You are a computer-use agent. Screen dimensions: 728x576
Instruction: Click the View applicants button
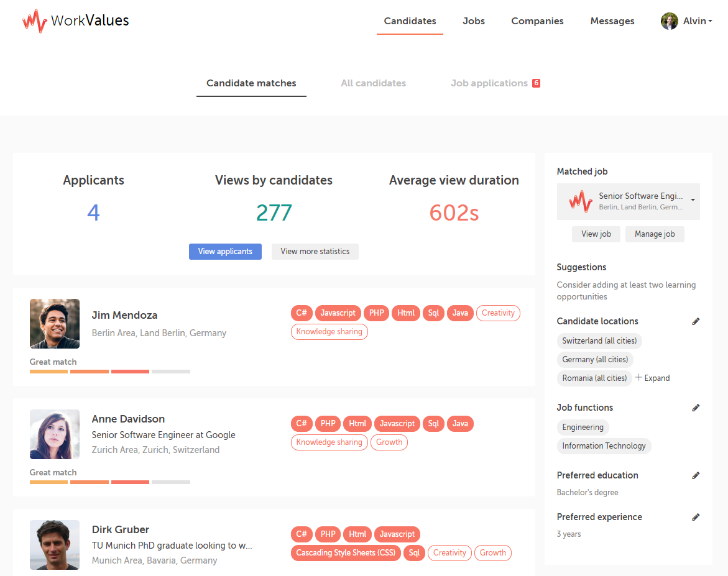pyautogui.click(x=225, y=251)
